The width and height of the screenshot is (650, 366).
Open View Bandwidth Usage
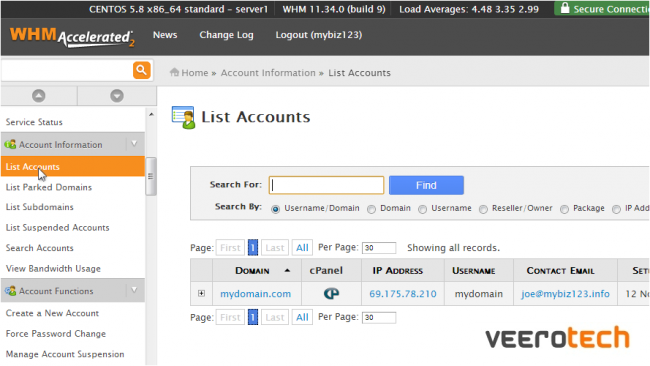pos(53,269)
